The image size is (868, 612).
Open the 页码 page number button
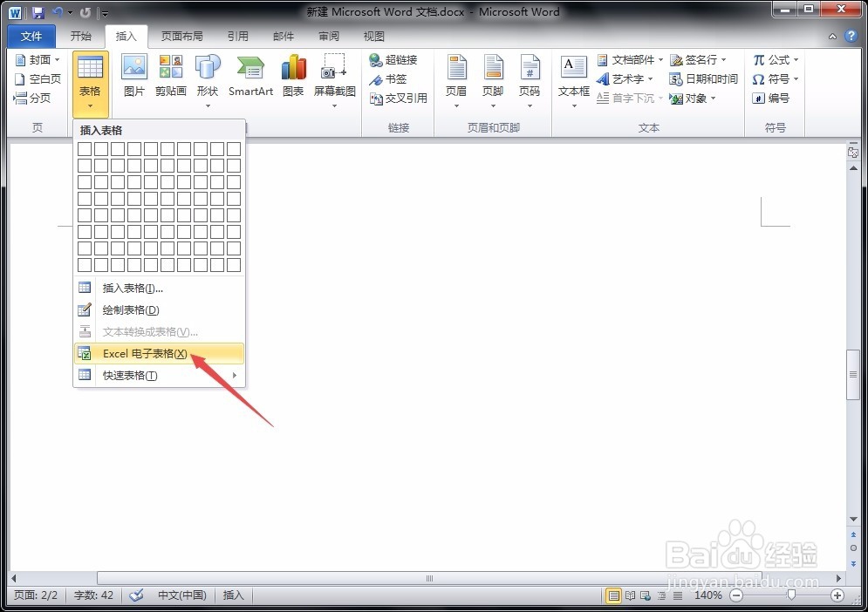tap(530, 81)
